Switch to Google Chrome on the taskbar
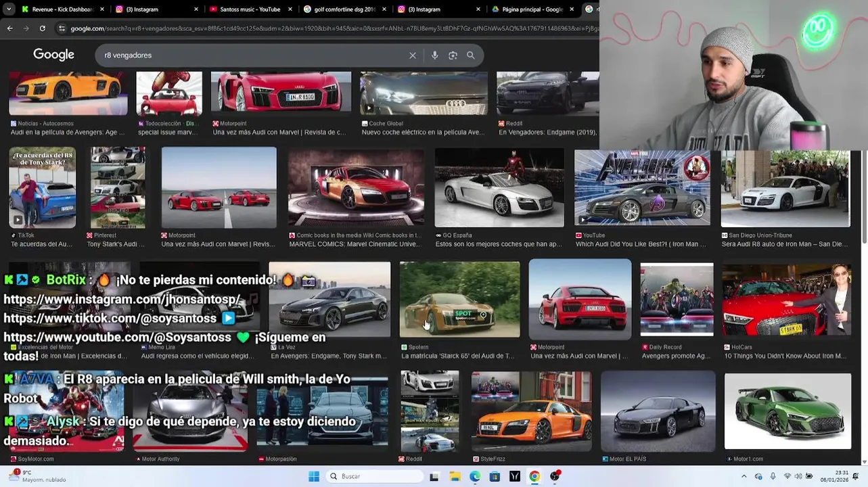The image size is (868, 487). click(534, 476)
